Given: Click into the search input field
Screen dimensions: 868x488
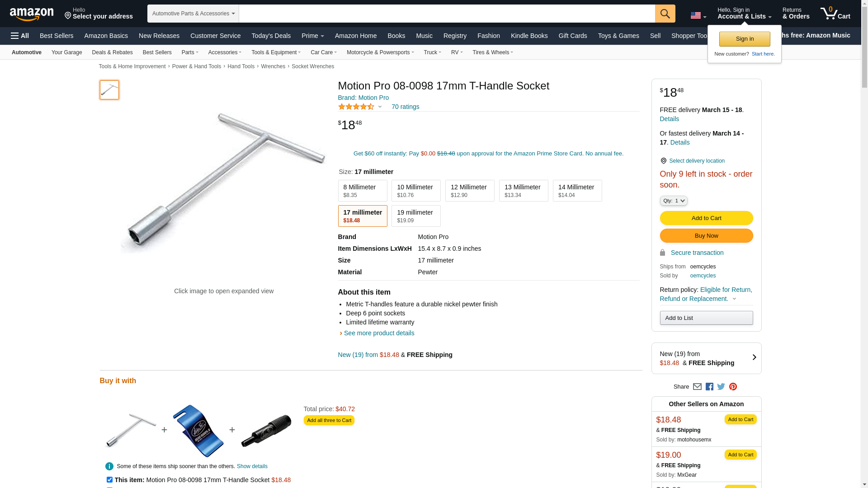Looking at the screenshot, I should tap(447, 14).
